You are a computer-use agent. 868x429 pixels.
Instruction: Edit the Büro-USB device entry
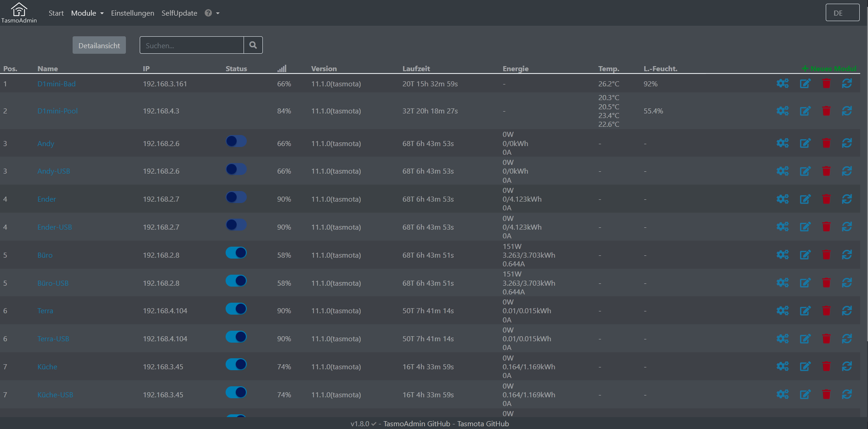805,282
